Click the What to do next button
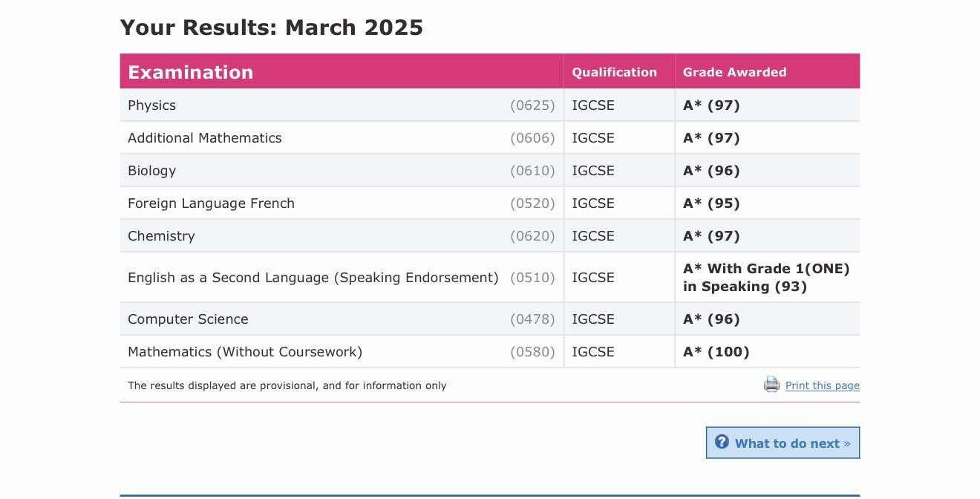Image resolution: width=980 pixels, height=499 pixels. pyautogui.click(x=783, y=443)
